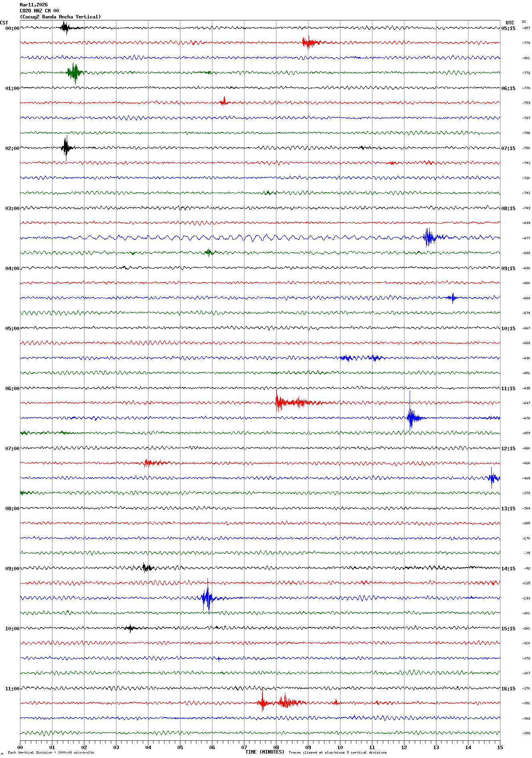Image resolution: width=532 pixels, height=758 pixels.
Task: Click the blue spike event after minute 12 at 06:30
Action: 411,417
